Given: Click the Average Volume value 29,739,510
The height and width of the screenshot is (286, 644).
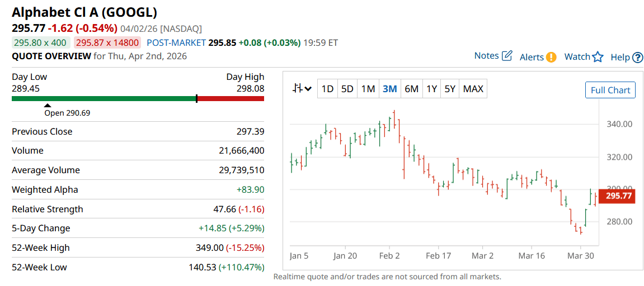Looking at the screenshot, I should [x=242, y=170].
